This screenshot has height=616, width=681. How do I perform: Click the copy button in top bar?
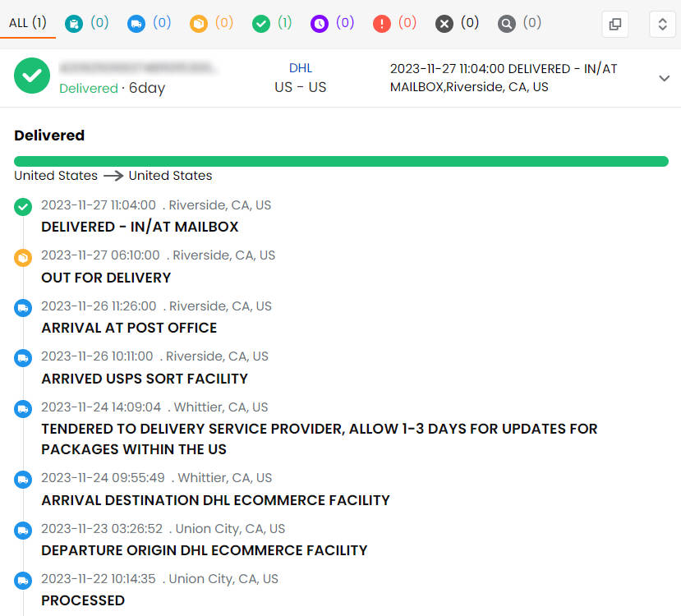pos(614,24)
